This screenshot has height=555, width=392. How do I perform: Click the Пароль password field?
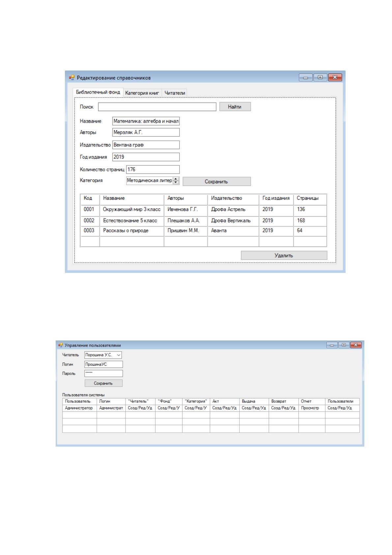click(x=104, y=373)
